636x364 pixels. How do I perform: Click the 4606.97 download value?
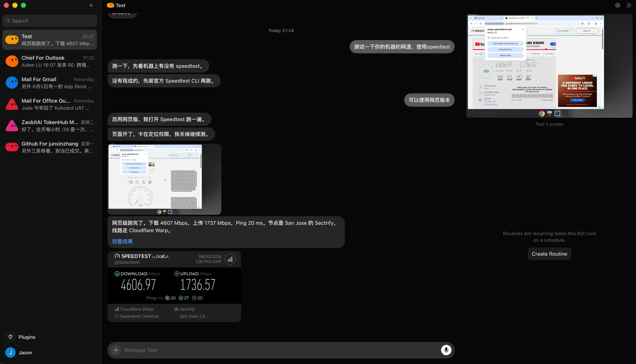click(x=138, y=285)
